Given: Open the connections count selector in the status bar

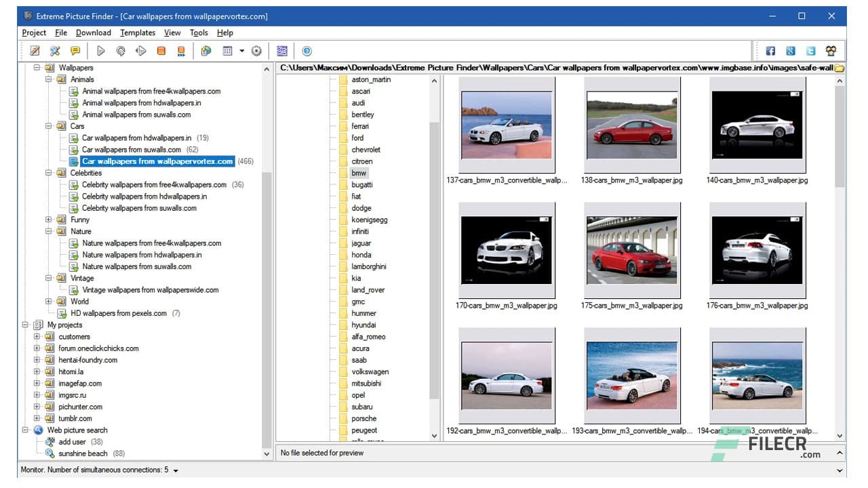Looking at the screenshot, I should [176, 470].
